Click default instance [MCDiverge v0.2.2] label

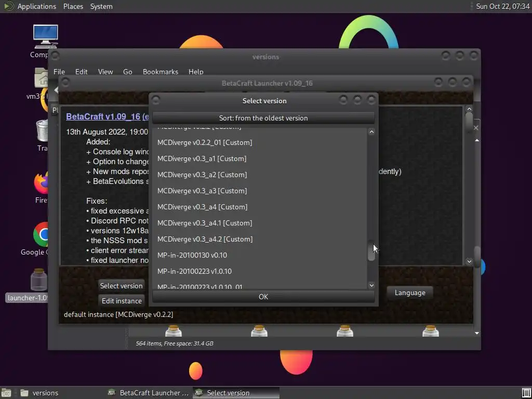click(x=118, y=314)
